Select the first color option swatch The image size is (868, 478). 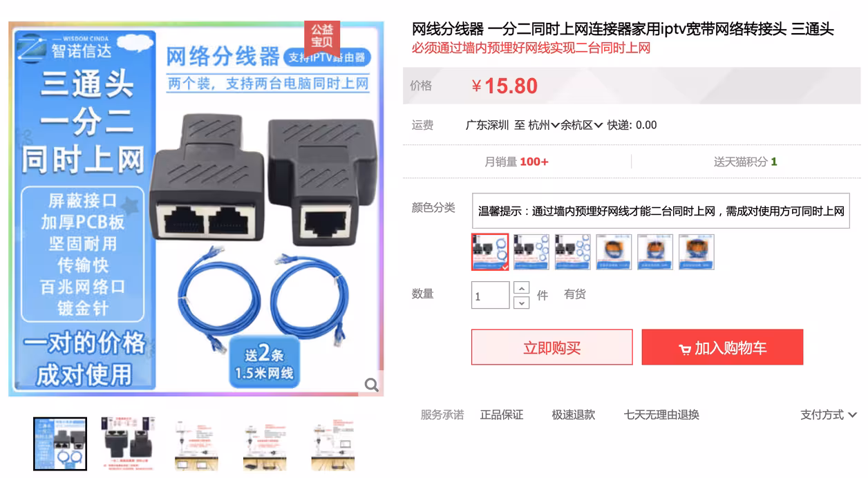click(490, 252)
